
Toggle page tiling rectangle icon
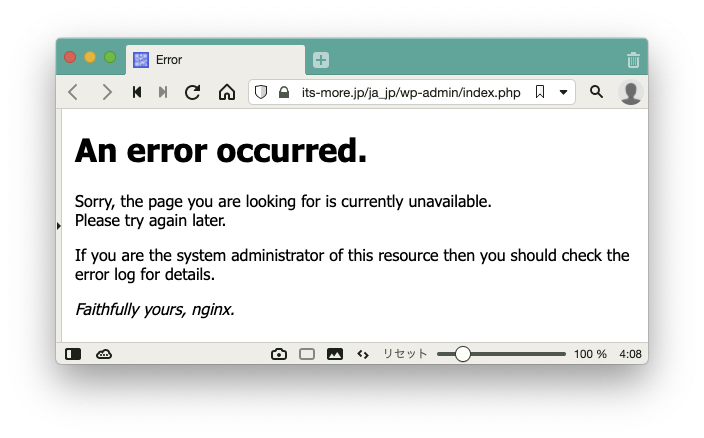pyautogui.click(x=307, y=354)
